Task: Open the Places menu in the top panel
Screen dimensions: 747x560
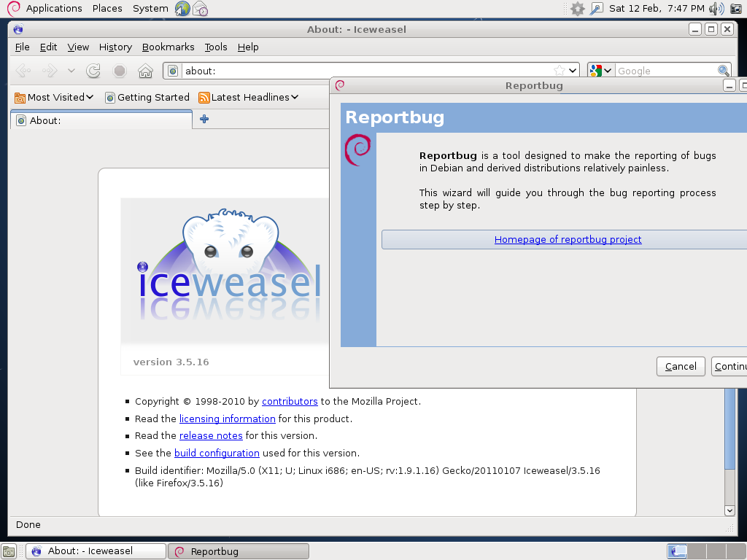Action: pyautogui.click(x=107, y=9)
